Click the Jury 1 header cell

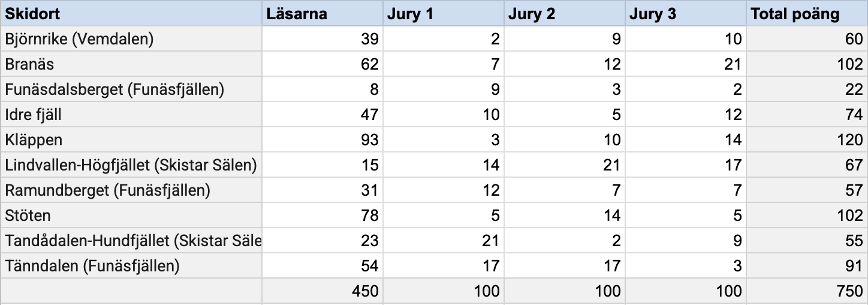[444, 14]
